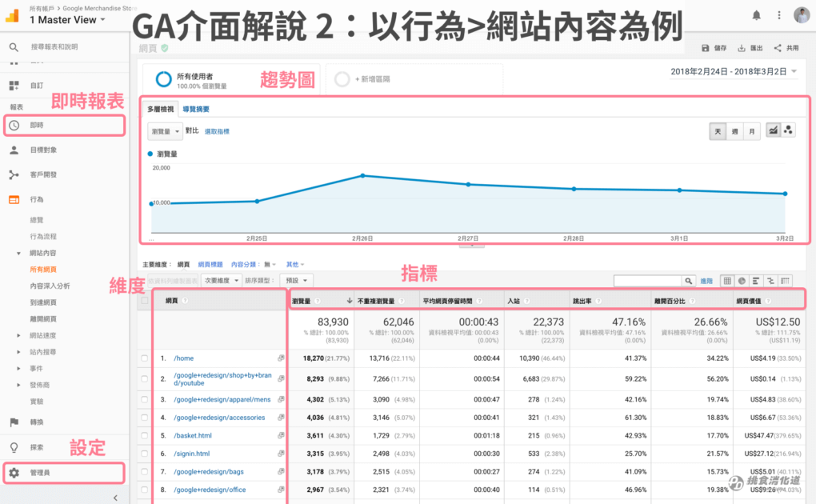Select the 月 month granularity
Screen dimensions: 816x504
tap(752, 132)
